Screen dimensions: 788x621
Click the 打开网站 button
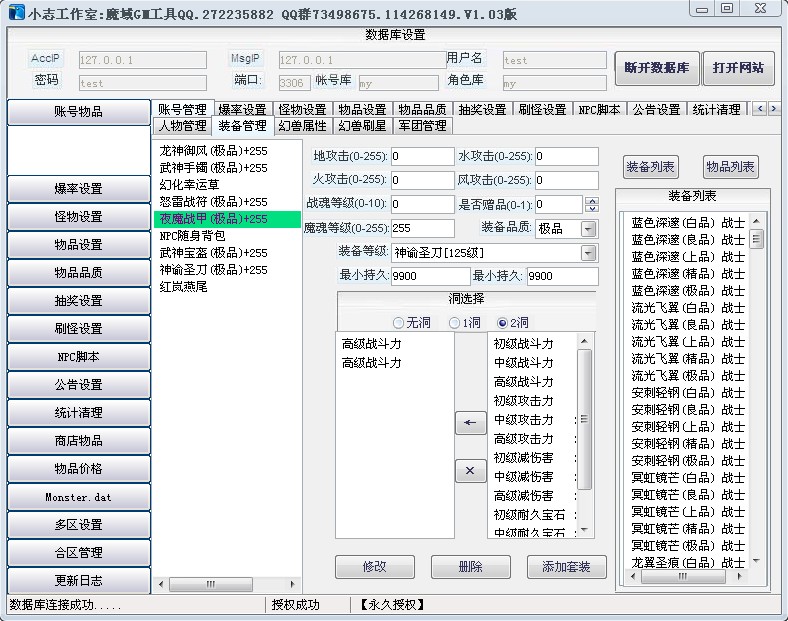coord(738,69)
